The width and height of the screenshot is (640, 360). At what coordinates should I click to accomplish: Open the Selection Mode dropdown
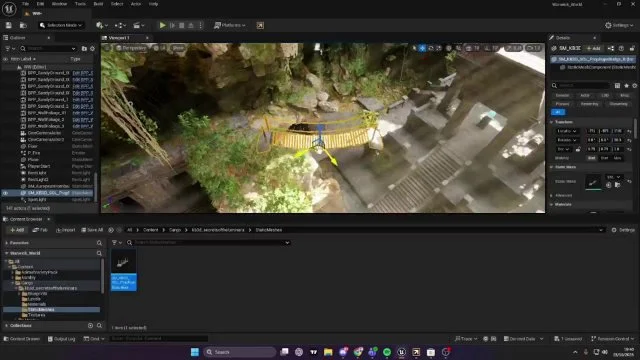61,25
